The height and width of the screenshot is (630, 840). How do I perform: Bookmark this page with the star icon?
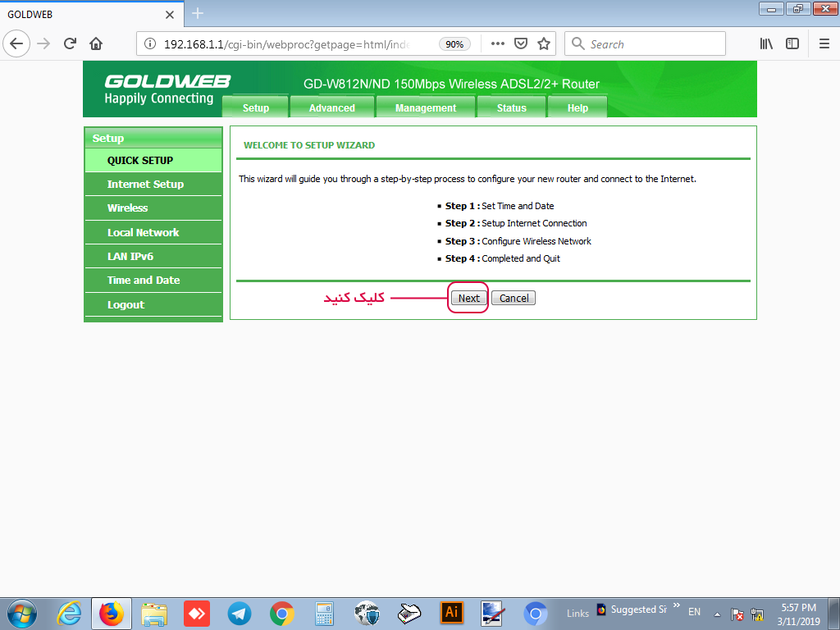pos(543,43)
